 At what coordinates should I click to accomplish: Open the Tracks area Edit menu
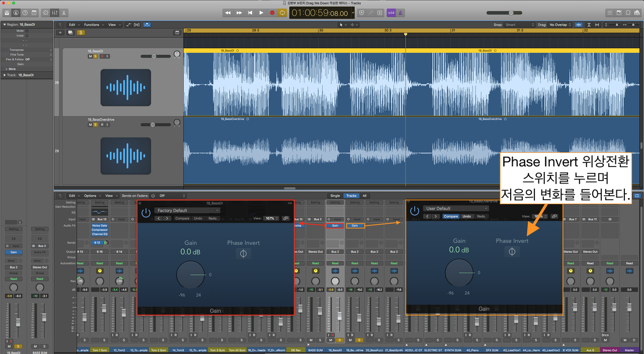74,25
